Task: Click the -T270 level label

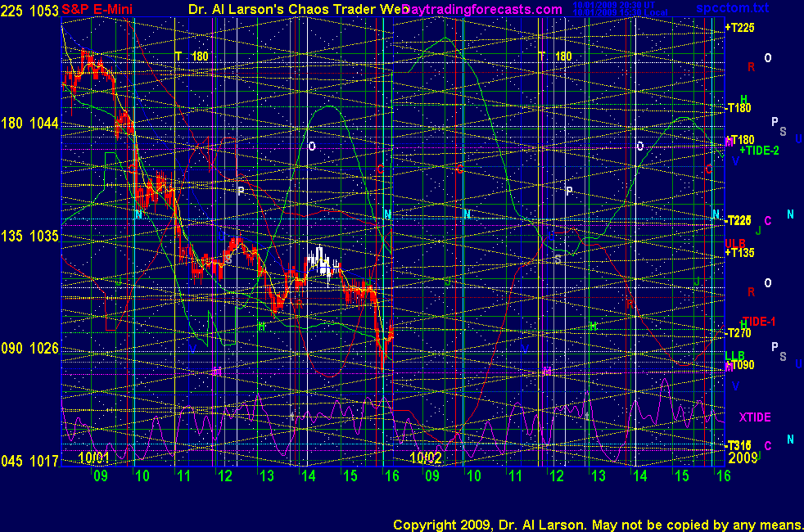Action: click(739, 332)
